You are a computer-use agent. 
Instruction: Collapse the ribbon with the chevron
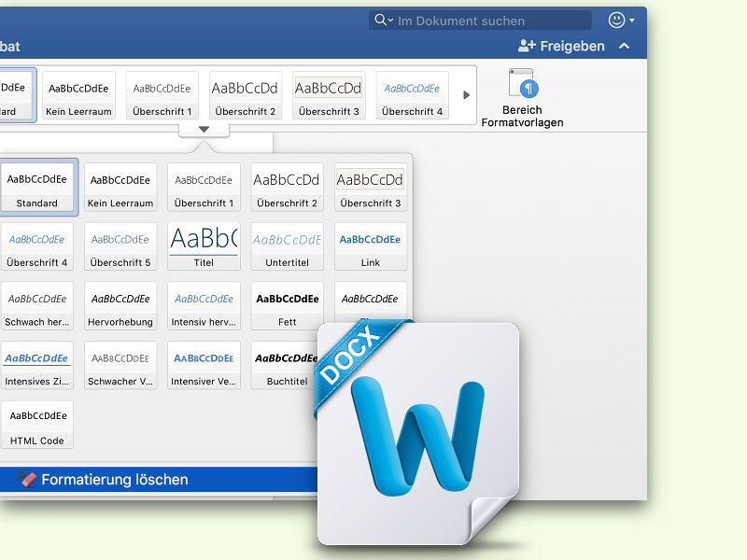tap(624, 46)
